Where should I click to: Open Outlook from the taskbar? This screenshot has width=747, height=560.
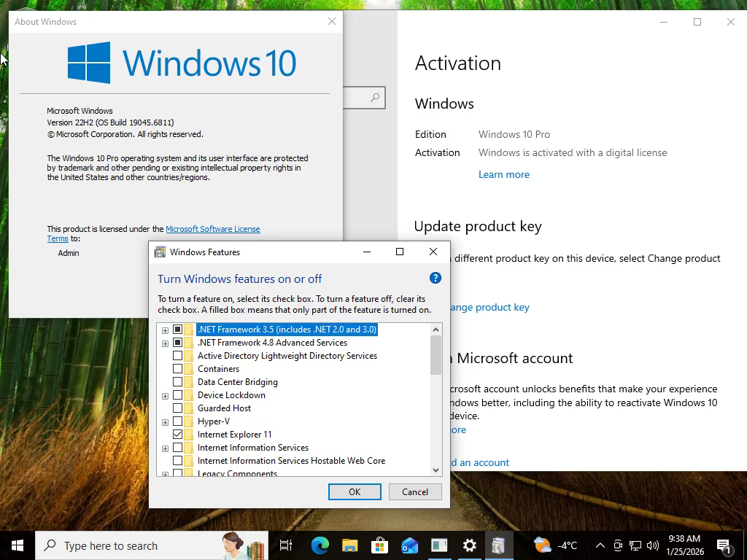coord(409,545)
